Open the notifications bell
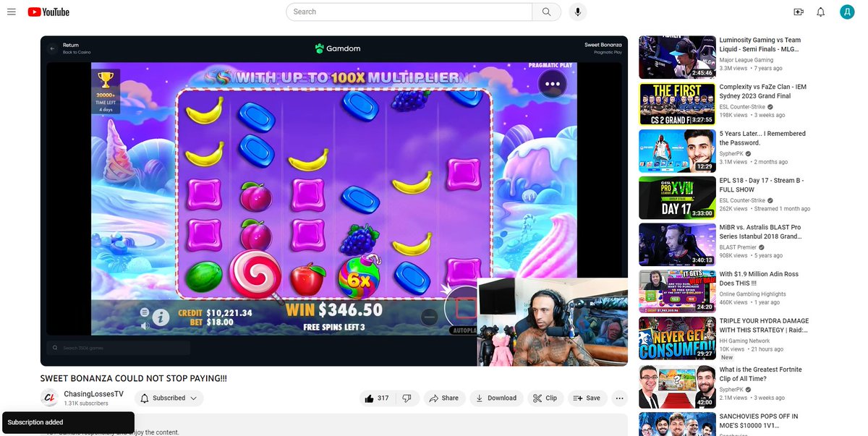The image size is (868, 436). (x=821, y=12)
